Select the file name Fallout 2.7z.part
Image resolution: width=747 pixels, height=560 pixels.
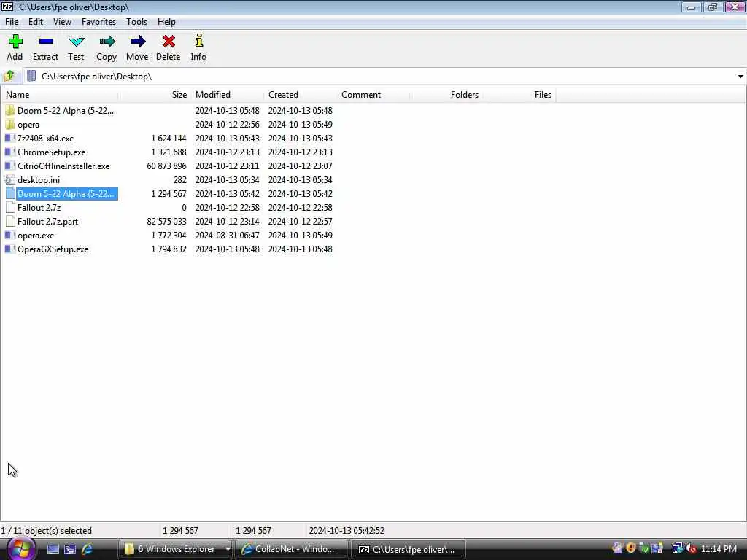[x=47, y=222]
